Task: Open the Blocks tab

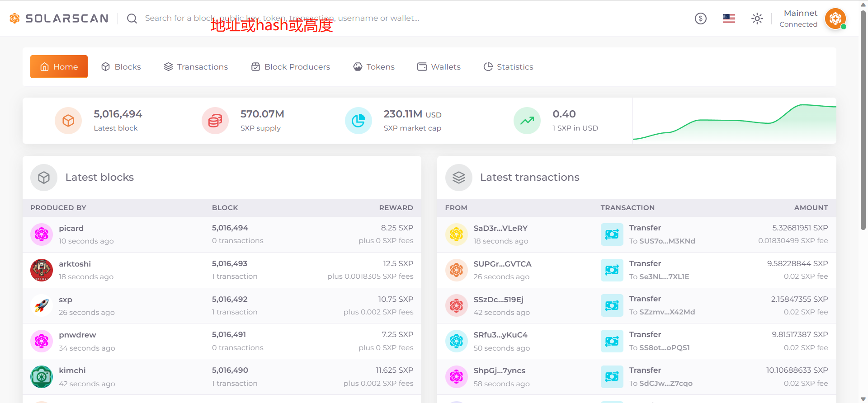Action: tap(121, 67)
